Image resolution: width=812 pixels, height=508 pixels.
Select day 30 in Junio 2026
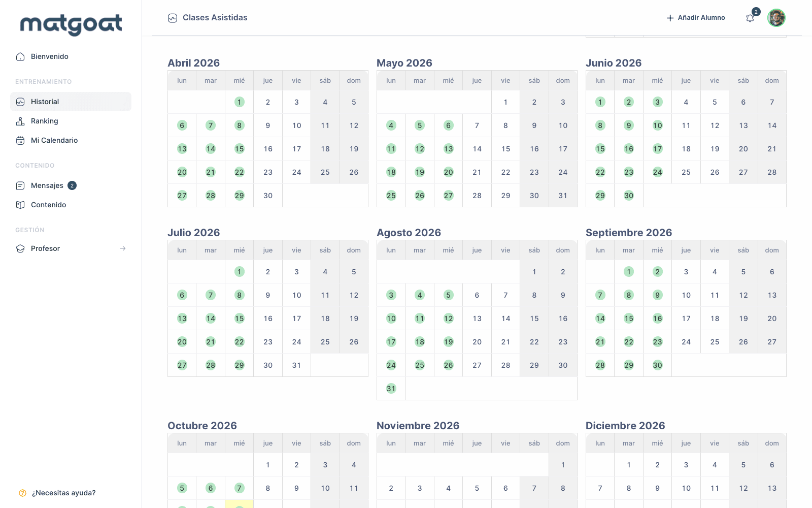[629, 196]
